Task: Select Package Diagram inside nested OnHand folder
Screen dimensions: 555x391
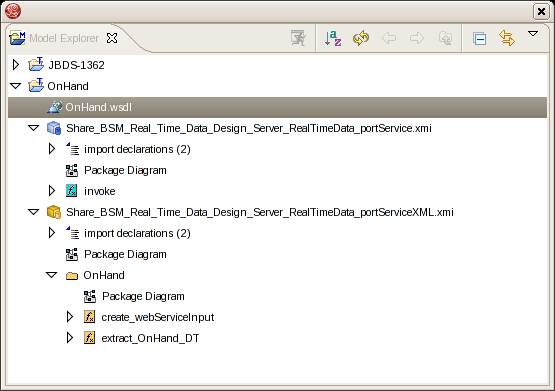Action: click(143, 297)
